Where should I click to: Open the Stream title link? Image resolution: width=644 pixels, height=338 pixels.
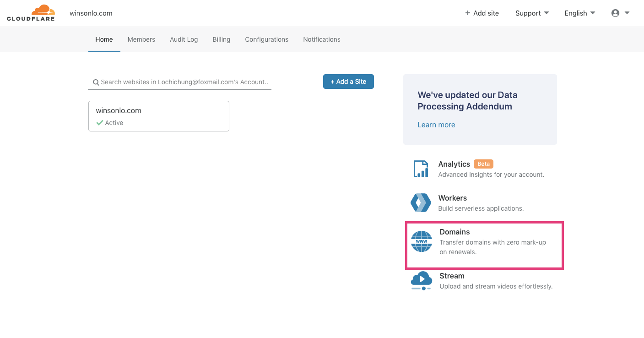pyautogui.click(x=452, y=276)
